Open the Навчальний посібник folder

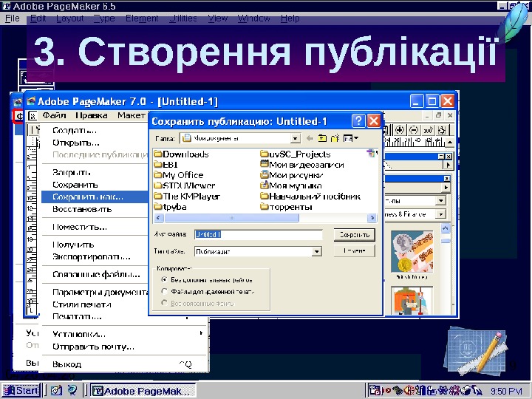coord(310,196)
